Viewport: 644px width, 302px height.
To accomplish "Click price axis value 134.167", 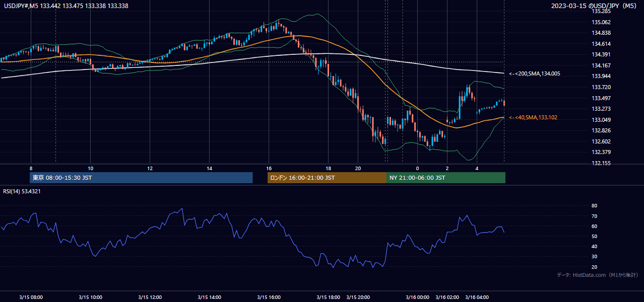I will (601, 65).
